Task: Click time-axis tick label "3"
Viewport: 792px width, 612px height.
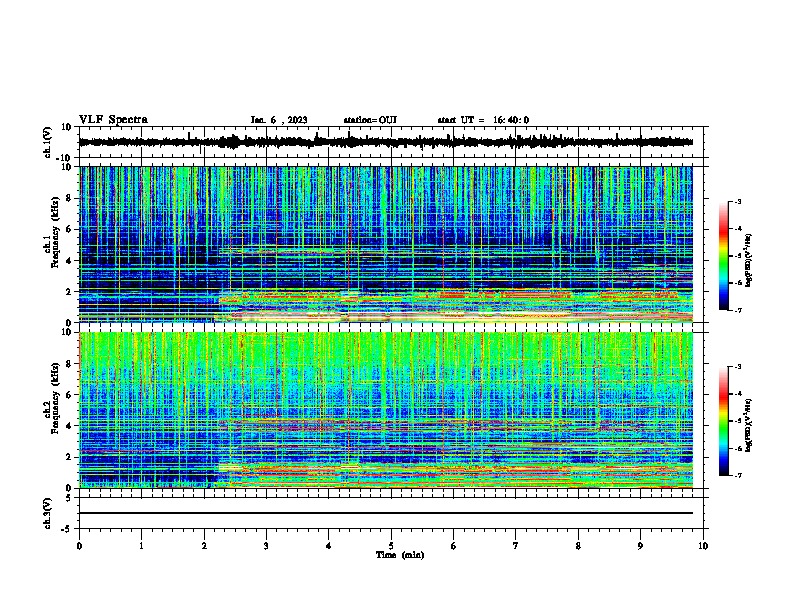Action: (x=266, y=546)
